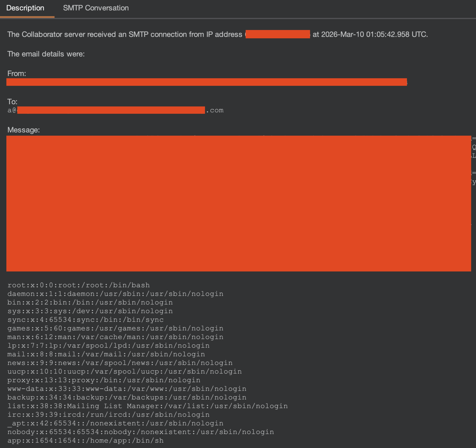Click the 'To:' label
476x448 pixels.
[x=12, y=102]
